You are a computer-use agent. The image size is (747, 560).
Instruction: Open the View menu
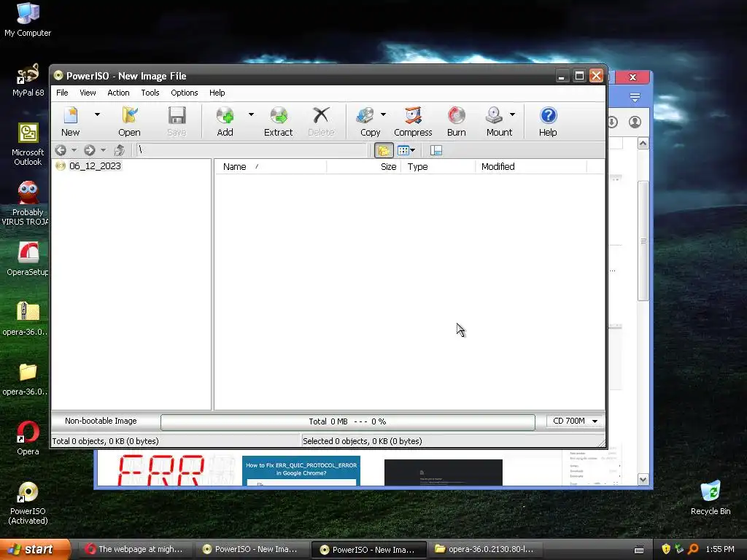pos(88,93)
